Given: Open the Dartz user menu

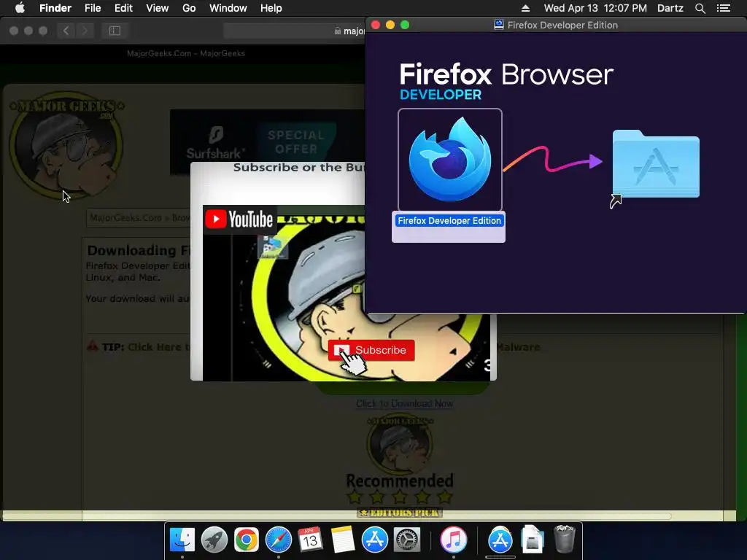Looking at the screenshot, I should pyautogui.click(x=670, y=8).
